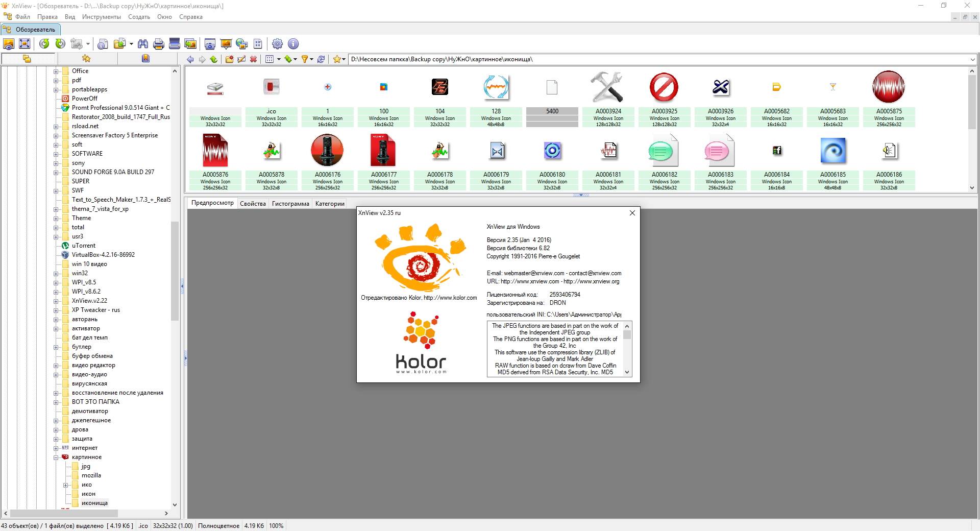Viewport: 980px width, 531px height.
Task: Click the printer icon
Action: point(159,44)
